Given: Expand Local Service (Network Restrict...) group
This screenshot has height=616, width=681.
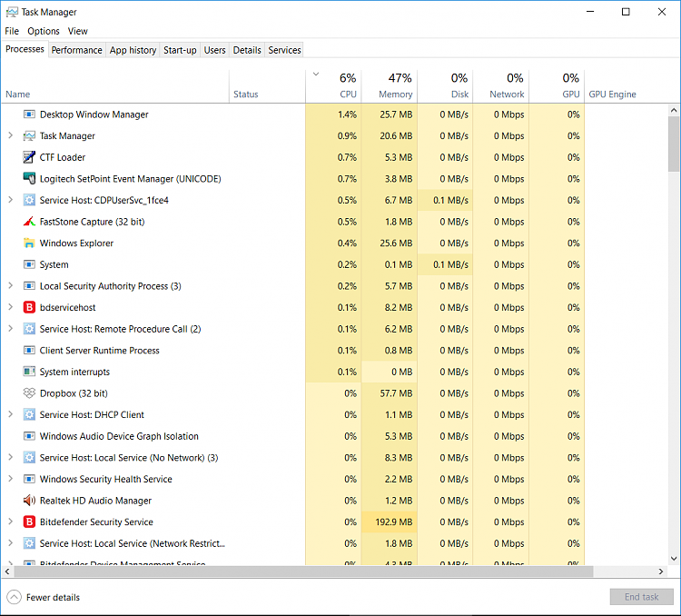Looking at the screenshot, I should (x=10, y=542).
